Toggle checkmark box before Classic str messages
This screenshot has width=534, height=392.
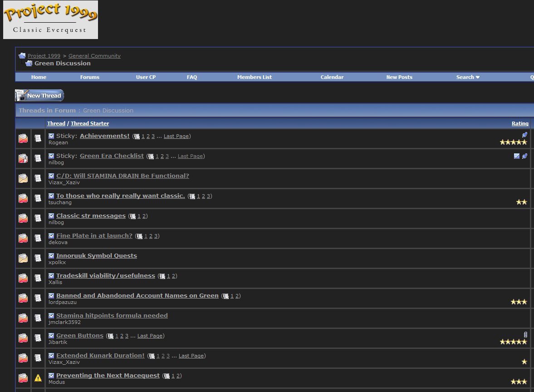click(x=51, y=216)
